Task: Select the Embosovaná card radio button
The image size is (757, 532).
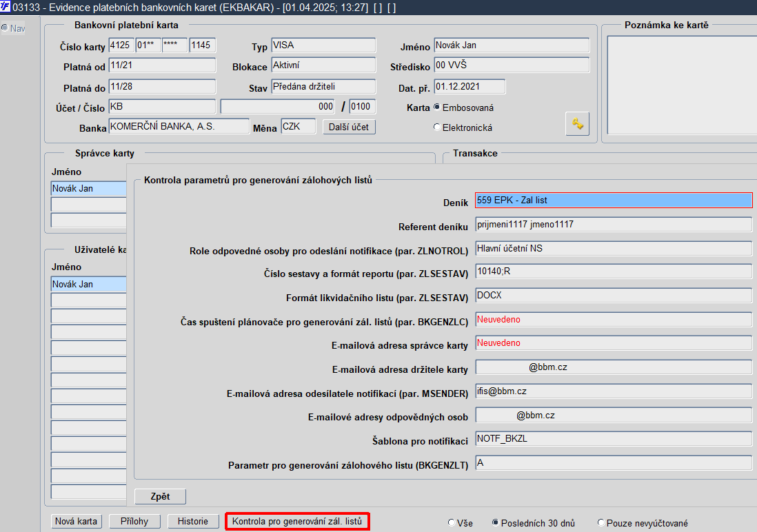Action: point(437,108)
